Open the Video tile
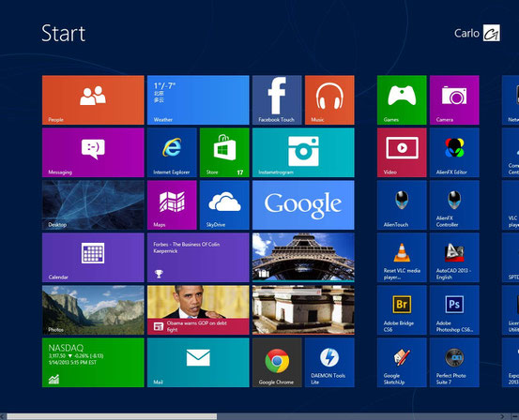Viewport: 519px width, 420px height. coord(402,153)
